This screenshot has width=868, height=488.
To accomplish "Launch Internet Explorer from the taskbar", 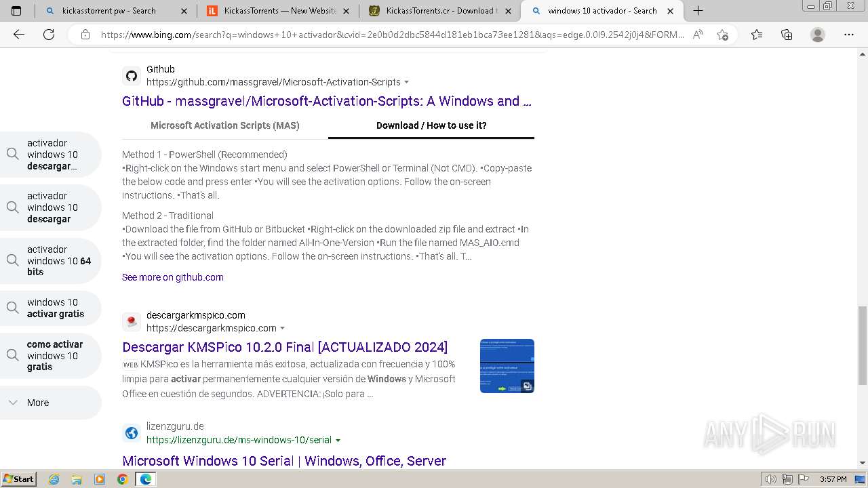I will click(54, 479).
